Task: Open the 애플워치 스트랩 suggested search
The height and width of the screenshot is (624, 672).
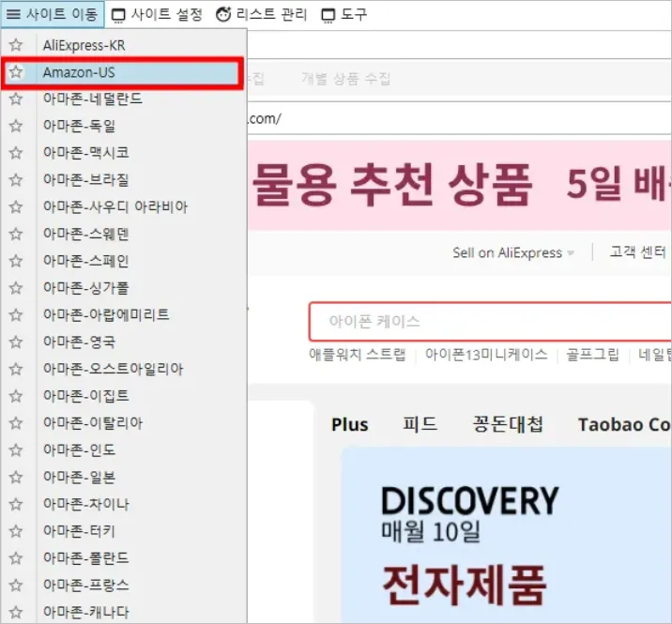Action: [x=357, y=355]
